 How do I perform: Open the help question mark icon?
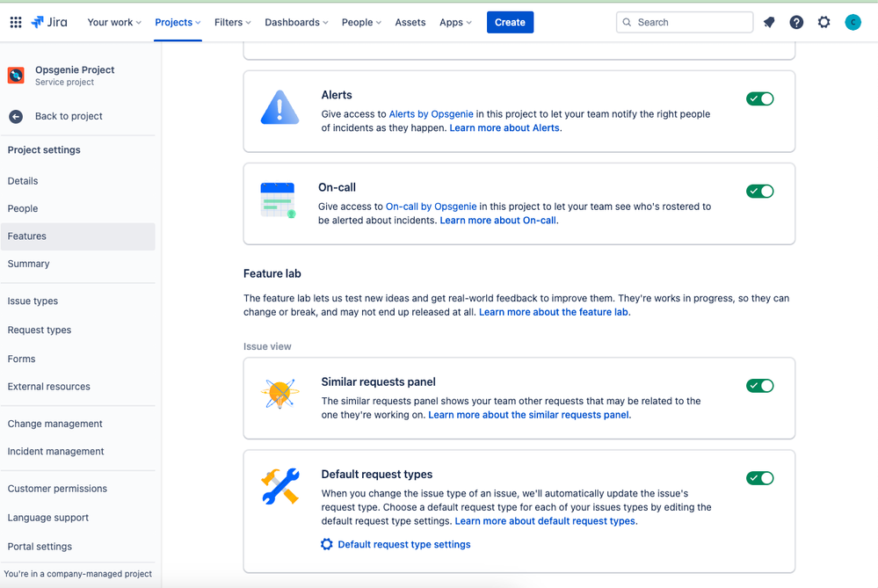796,22
